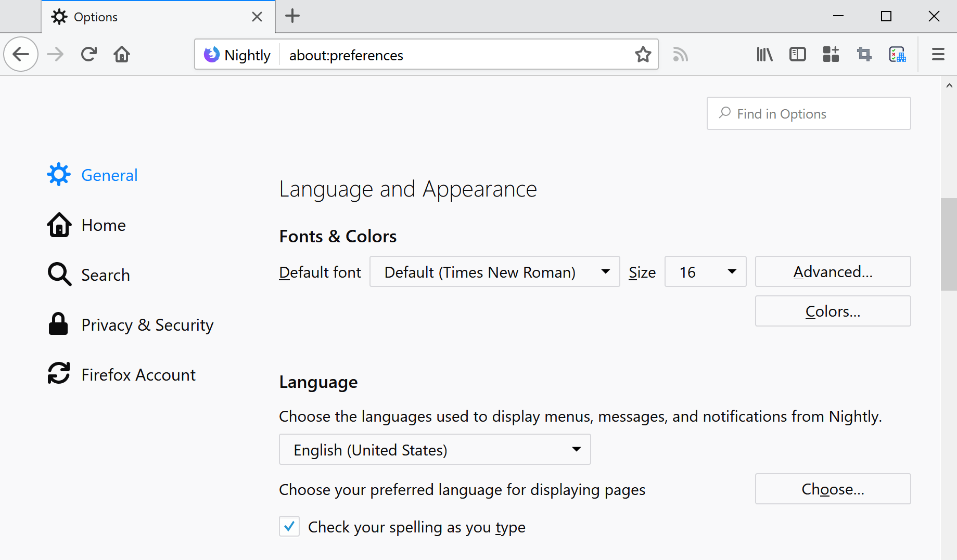Activate the screenshot crop toolbar icon

(x=864, y=54)
